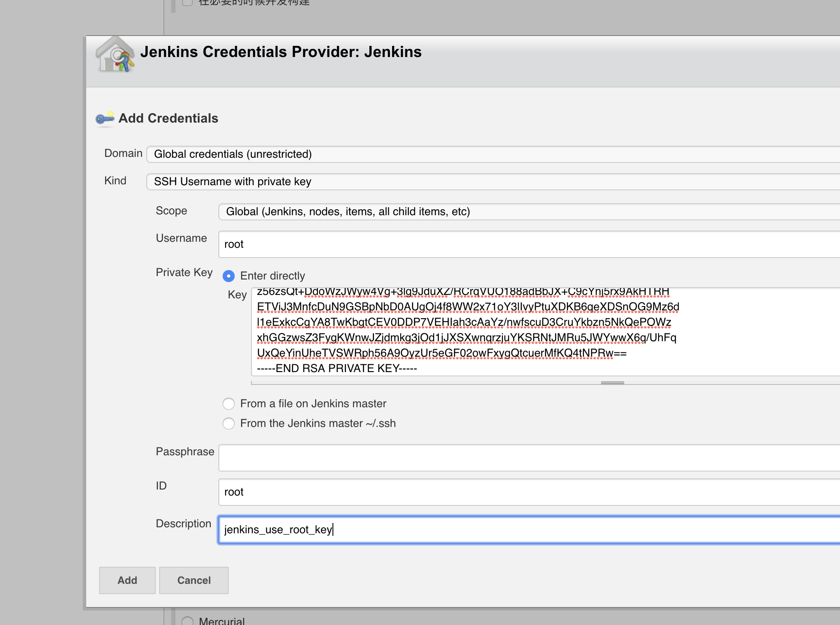840x625 pixels.
Task: Click the Description label
Action: [183, 524]
